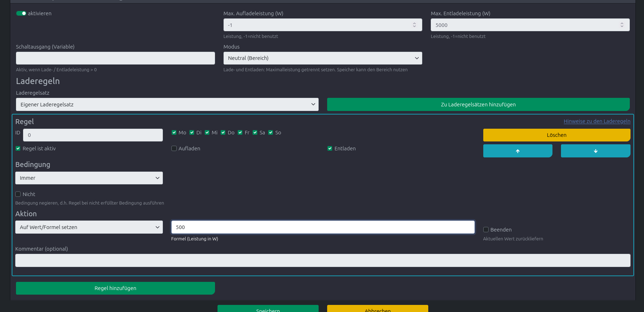This screenshot has width=644, height=312.
Task: Move rule up with the up arrow button
Action: click(517, 151)
